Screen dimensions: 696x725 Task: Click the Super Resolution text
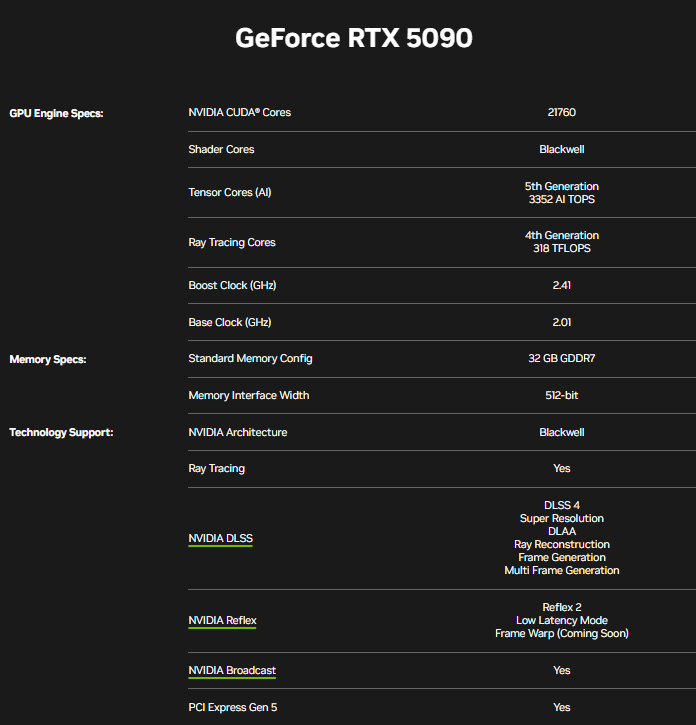561,518
